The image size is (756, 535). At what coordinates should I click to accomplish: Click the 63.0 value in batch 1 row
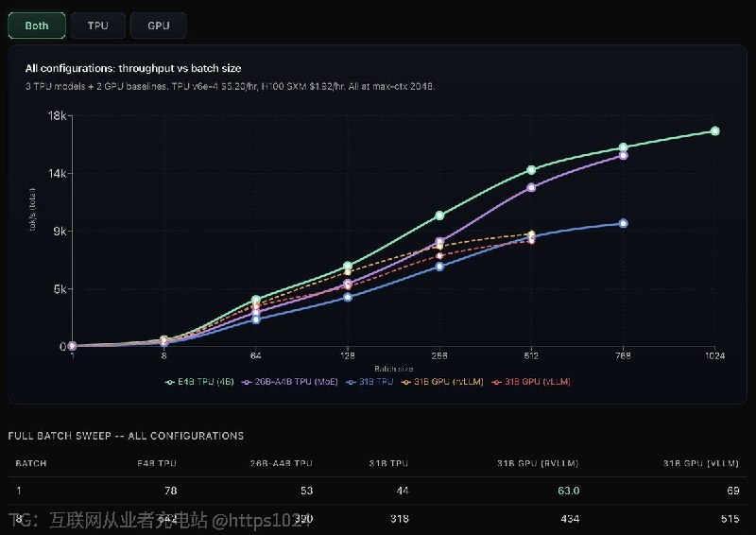(569, 491)
